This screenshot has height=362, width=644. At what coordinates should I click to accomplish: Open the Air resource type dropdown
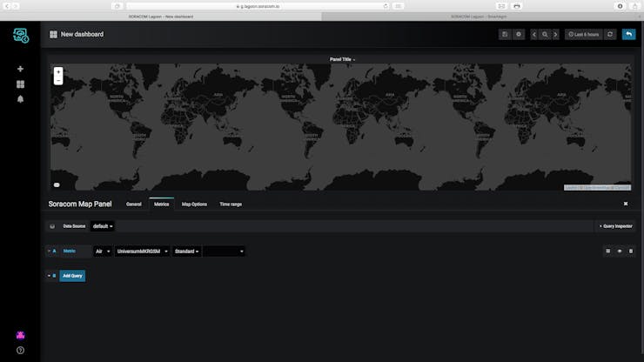(x=103, y=251)
